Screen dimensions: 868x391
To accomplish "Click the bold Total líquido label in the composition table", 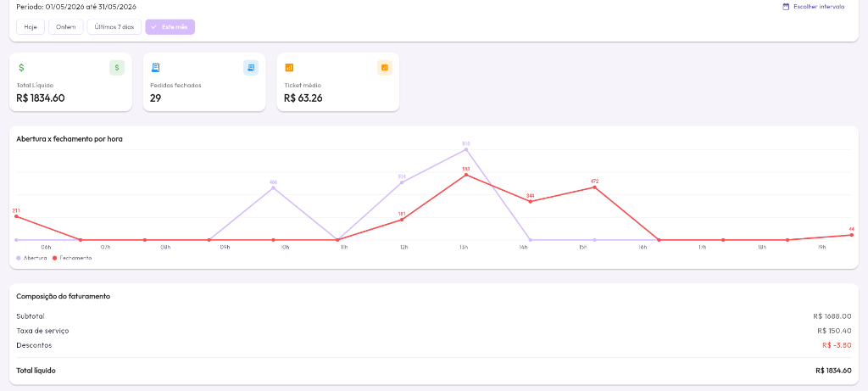I will coord(36,371).
